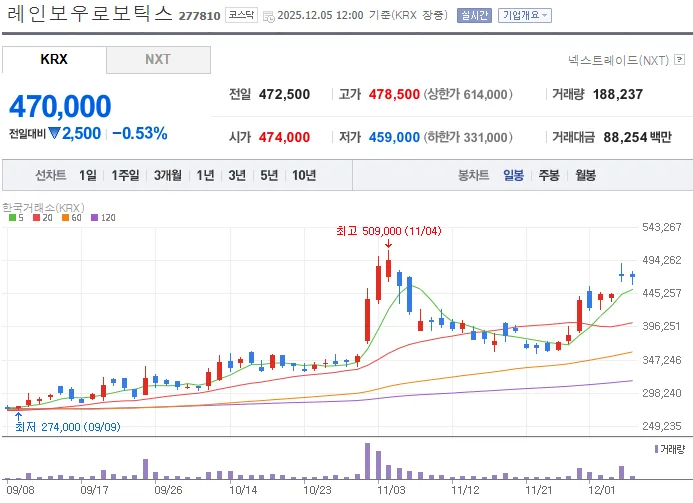This screenshot has width=693, height=503.
Task: Click the stock code 277810
Action: point(199,16)
